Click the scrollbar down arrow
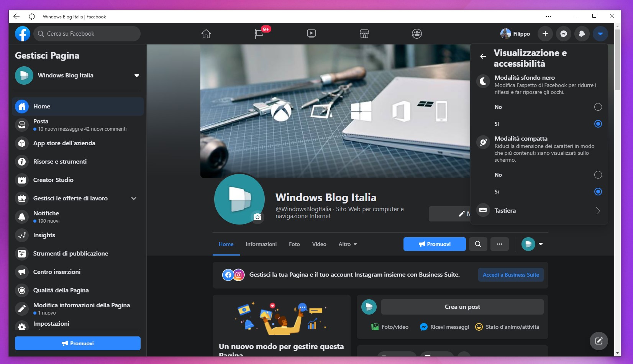This screenshot has height=364, width=633. point(617,353)
